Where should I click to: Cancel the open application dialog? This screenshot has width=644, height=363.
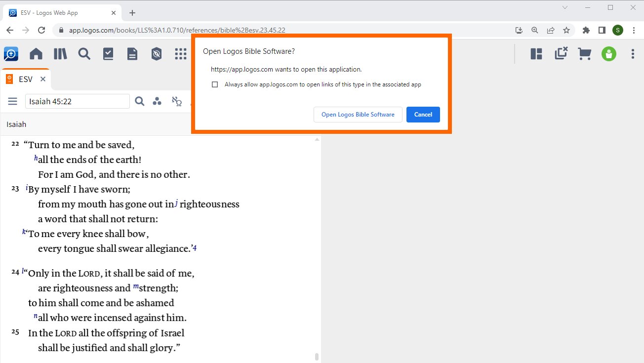pyautogui.click(x=423, y=115)
